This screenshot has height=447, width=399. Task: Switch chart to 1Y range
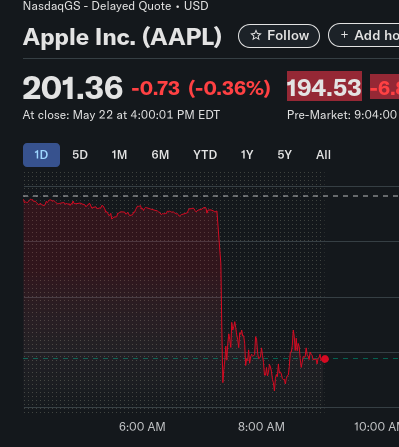pos(247,155)
